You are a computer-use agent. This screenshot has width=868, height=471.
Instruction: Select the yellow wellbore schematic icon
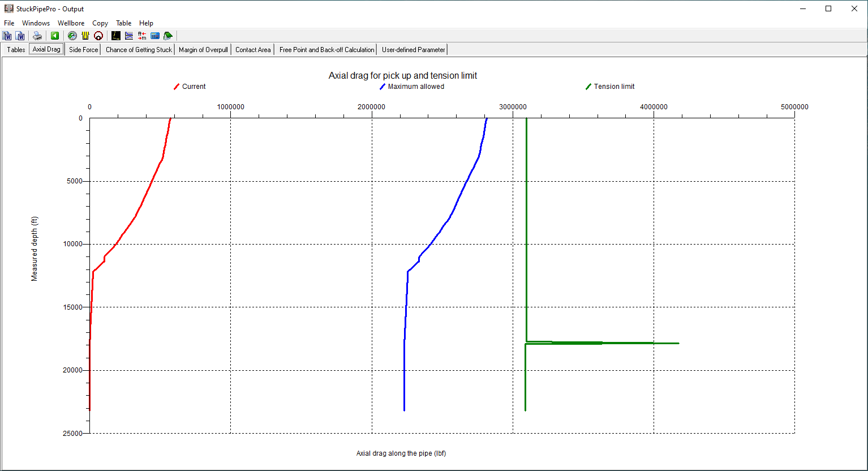[x=85, y=36]
